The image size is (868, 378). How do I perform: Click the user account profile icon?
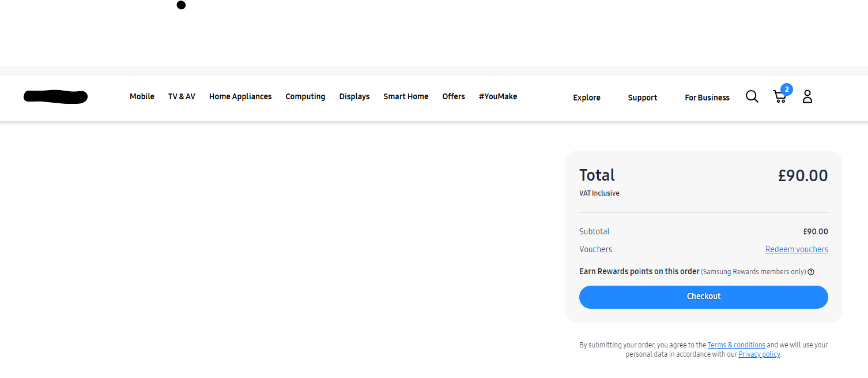807,96
